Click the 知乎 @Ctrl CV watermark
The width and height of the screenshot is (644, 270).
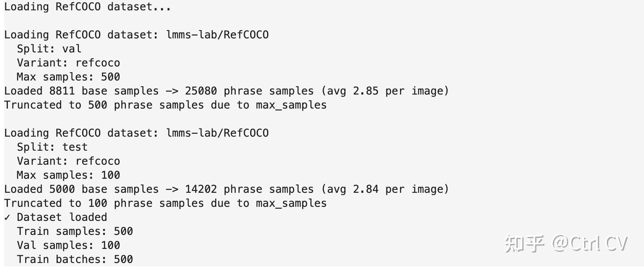(566, 244)
